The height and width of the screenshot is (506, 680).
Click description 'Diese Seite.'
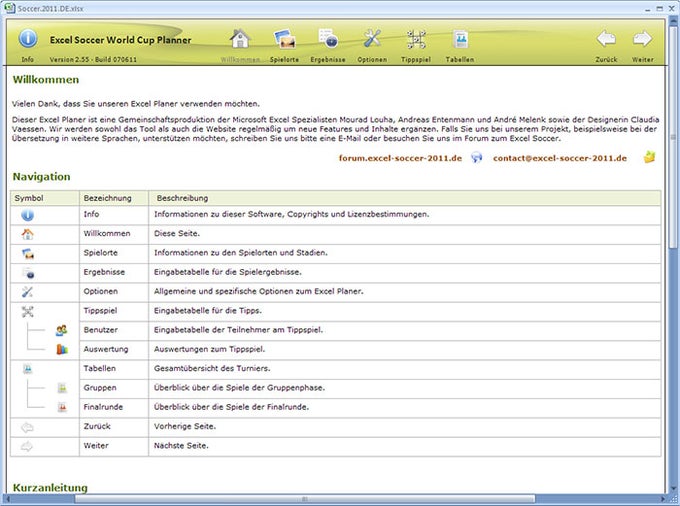pyautogui.click(x=177, y=233)
